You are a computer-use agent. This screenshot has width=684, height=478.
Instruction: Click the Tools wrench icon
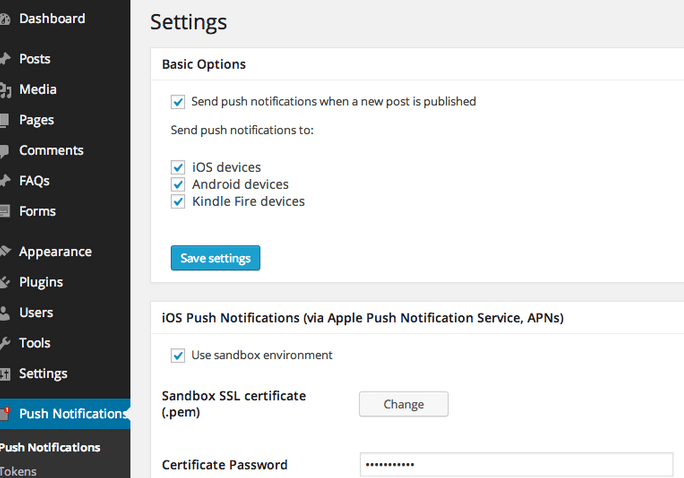click(x=4, y=343)
